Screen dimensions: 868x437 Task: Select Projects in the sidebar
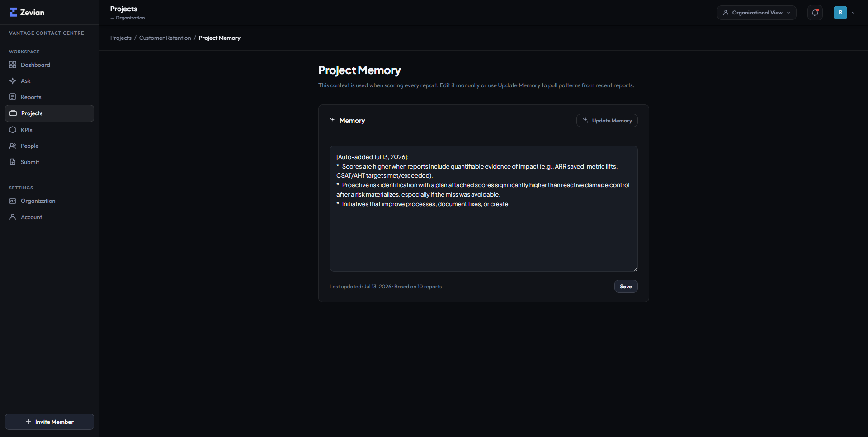click(x=49, y=113)
